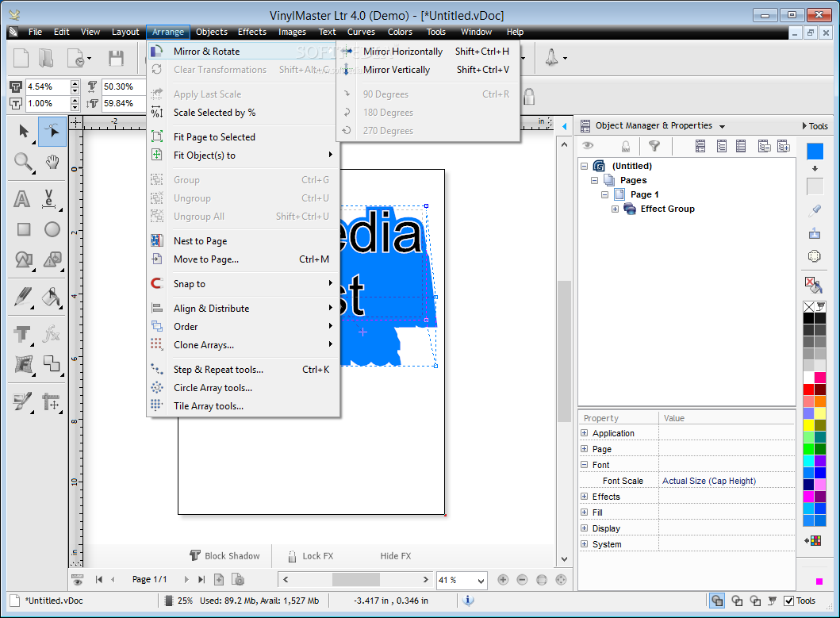Click the zoom in plus button
840x618 pixels.
click(x=503, y=579)
